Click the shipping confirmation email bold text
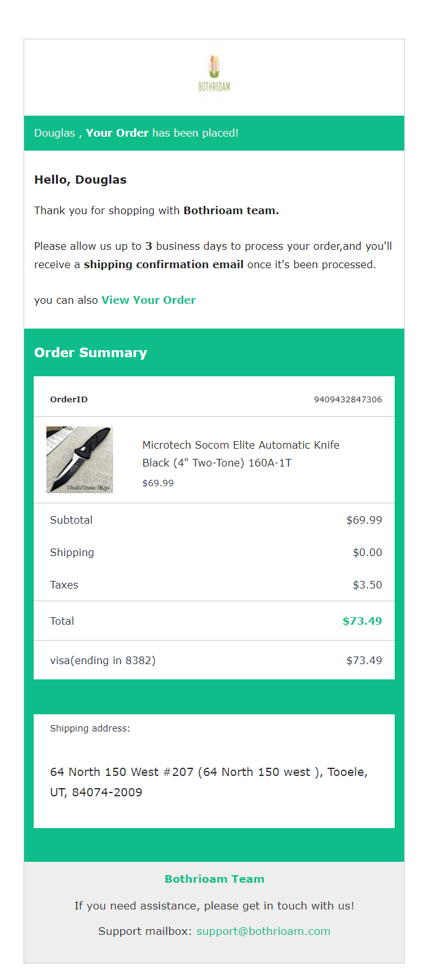Image resolution: width=422 pixels, height=980 pixels. pos(163,264)
